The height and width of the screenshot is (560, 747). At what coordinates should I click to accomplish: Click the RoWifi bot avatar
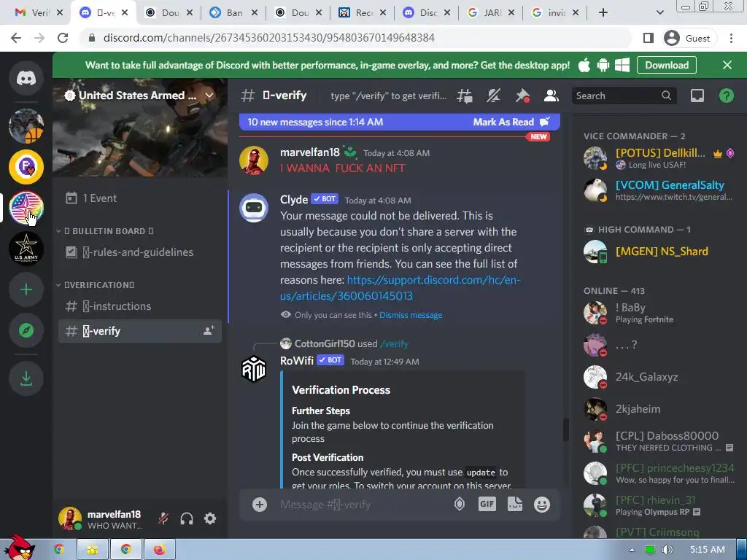(x=253, y=369)
